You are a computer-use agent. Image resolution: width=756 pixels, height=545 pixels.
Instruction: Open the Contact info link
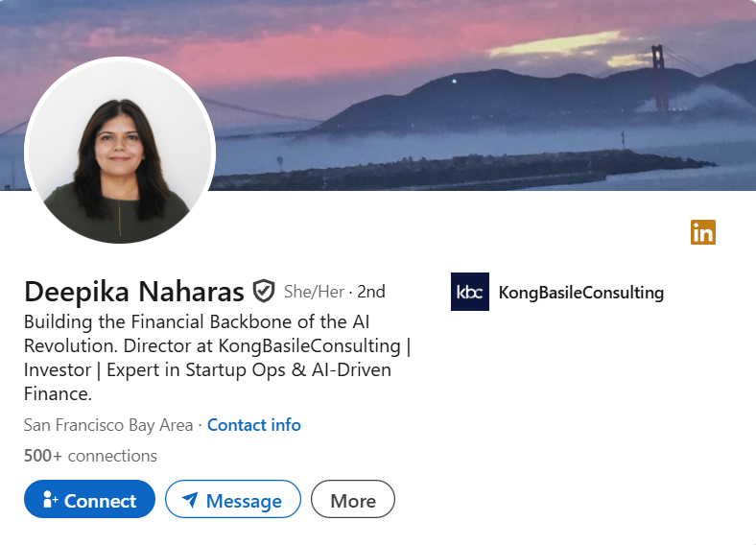(x=254, y=424)
